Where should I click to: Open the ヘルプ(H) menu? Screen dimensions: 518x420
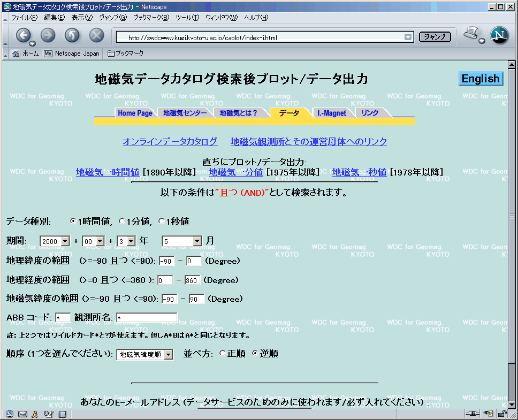pos(256,18)
